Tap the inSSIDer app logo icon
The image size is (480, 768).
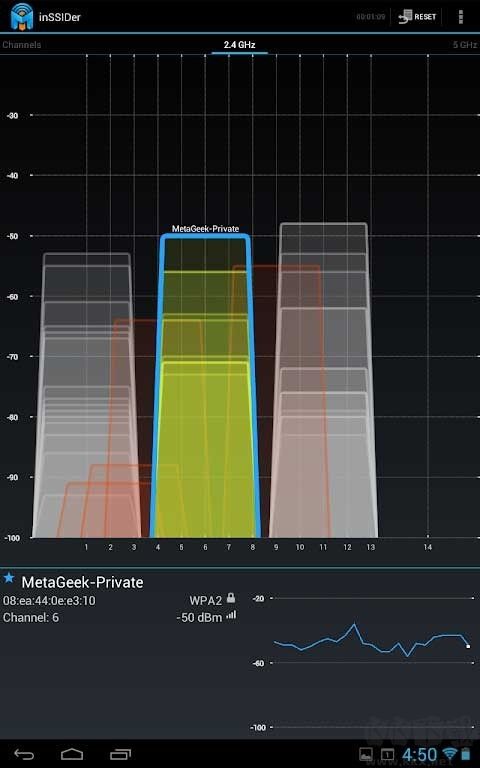pos(22,16)
